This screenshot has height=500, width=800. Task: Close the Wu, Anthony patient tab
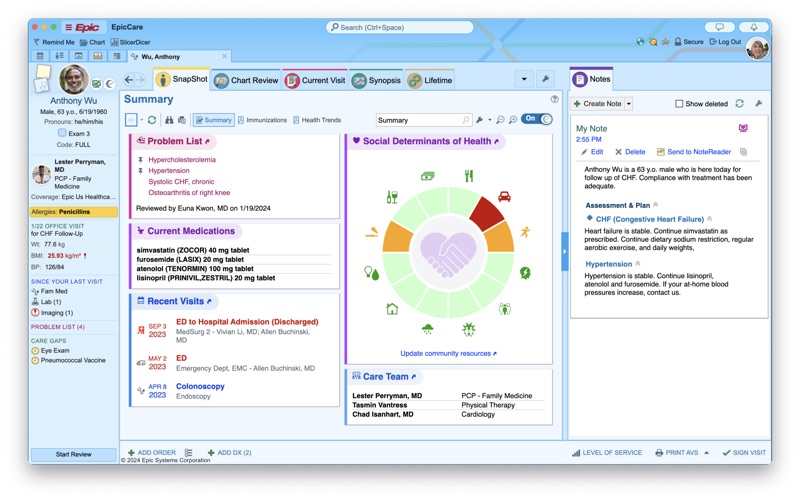[x=224, y=56]
